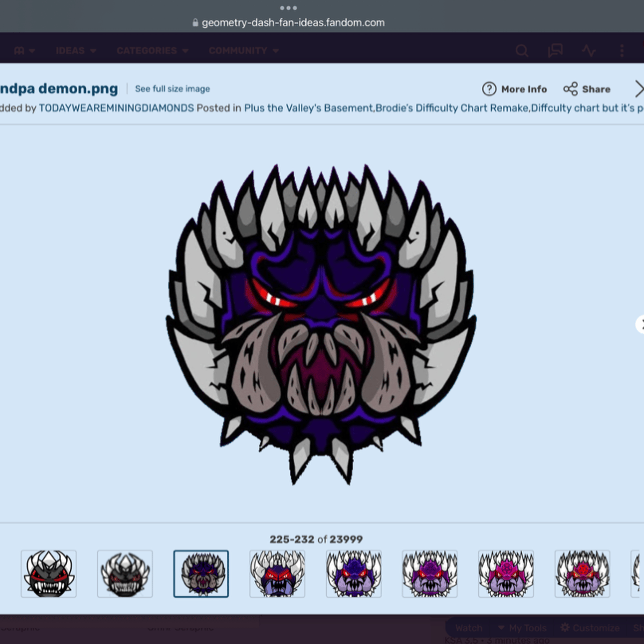644x644 pixels.
Task: Open Plus the Valley's Basement link
Action: 308,108
